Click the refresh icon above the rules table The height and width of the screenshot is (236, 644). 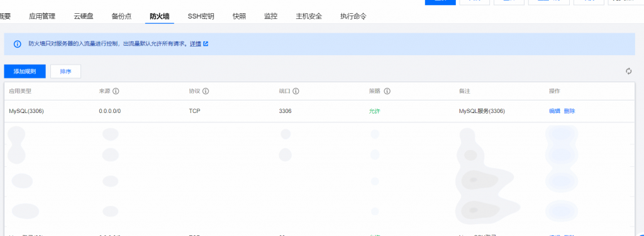click(628, 72)
